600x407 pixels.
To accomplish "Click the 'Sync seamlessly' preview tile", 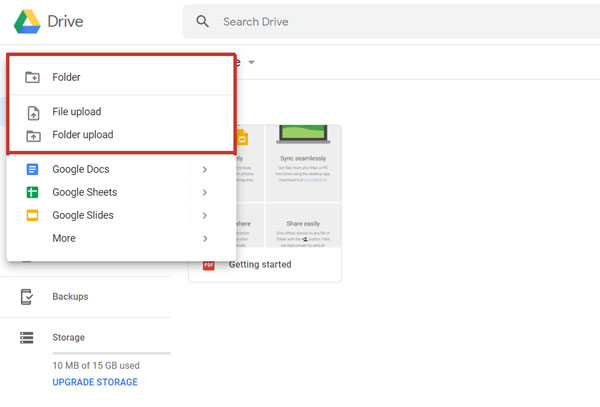I will pyautogui.click(x=303, y=163).
